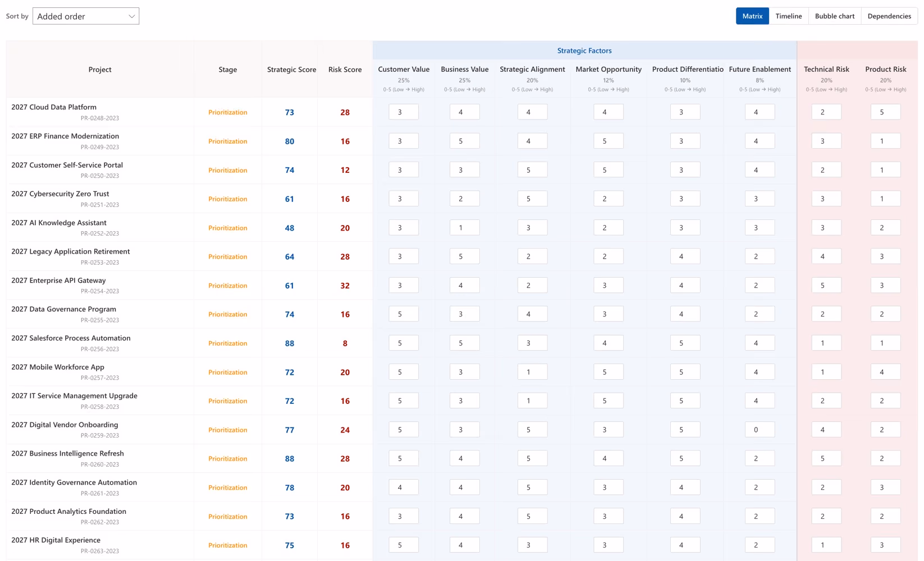Open 2027 AI Knowledge Assistant project

point(59,223)
